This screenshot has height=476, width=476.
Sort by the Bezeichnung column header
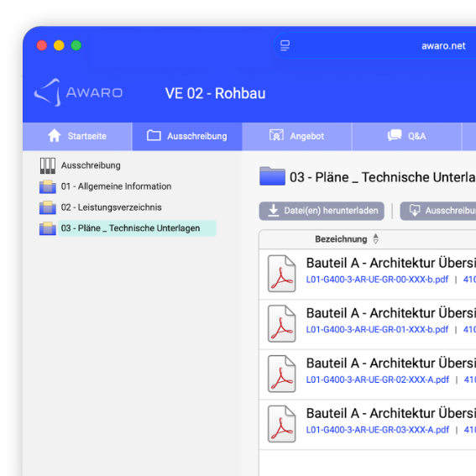(341, 239)
